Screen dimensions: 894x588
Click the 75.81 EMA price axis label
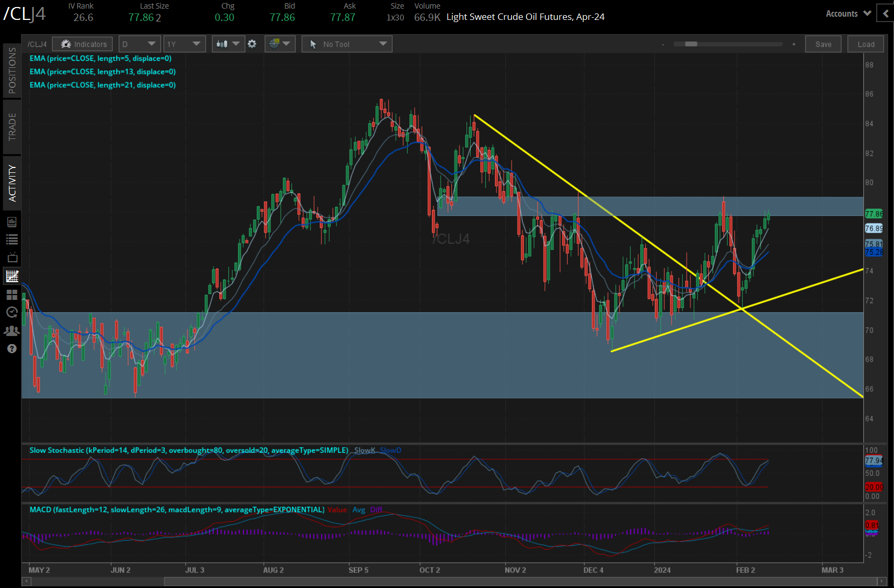click(874, 243)
